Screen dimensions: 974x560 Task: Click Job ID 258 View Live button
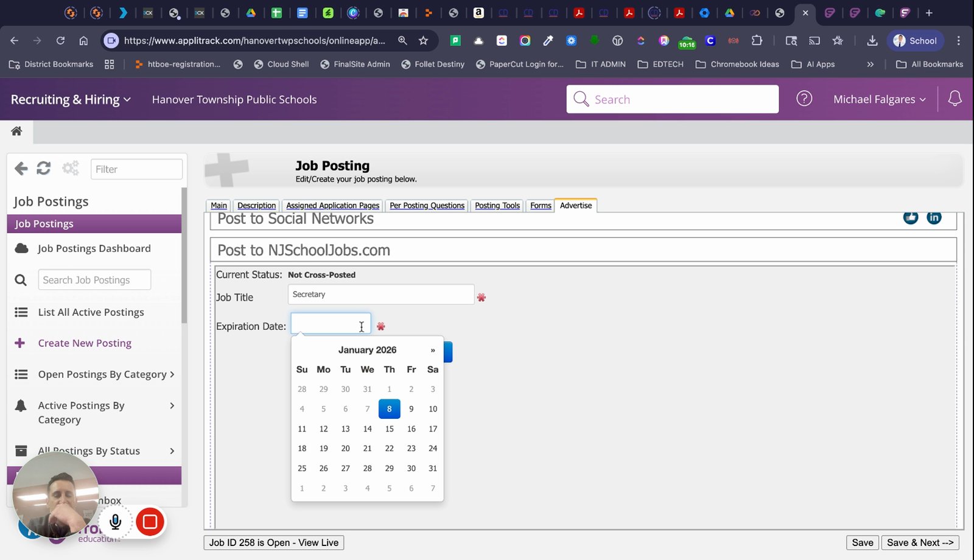point(274,542)
